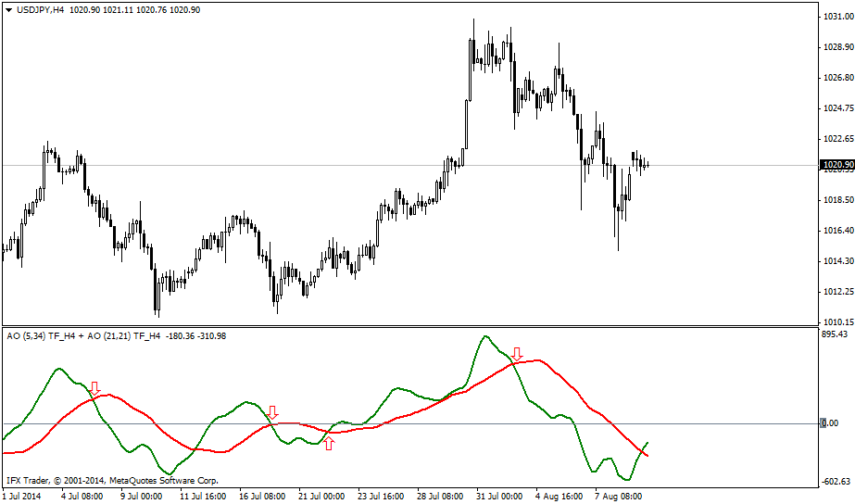
Task: Click the 23 Jul 16:00 time label
Action: [x=382, y=497]
